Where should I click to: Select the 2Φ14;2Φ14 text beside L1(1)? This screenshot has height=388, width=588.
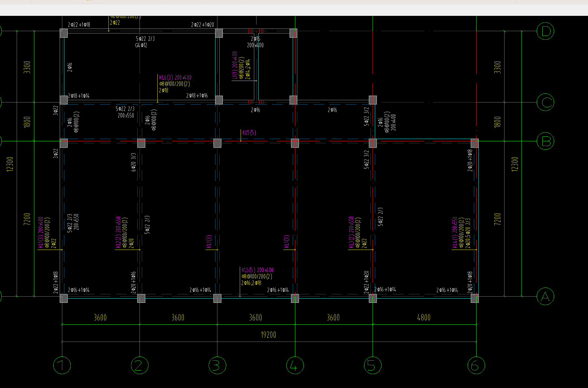(x=248, y=69)
